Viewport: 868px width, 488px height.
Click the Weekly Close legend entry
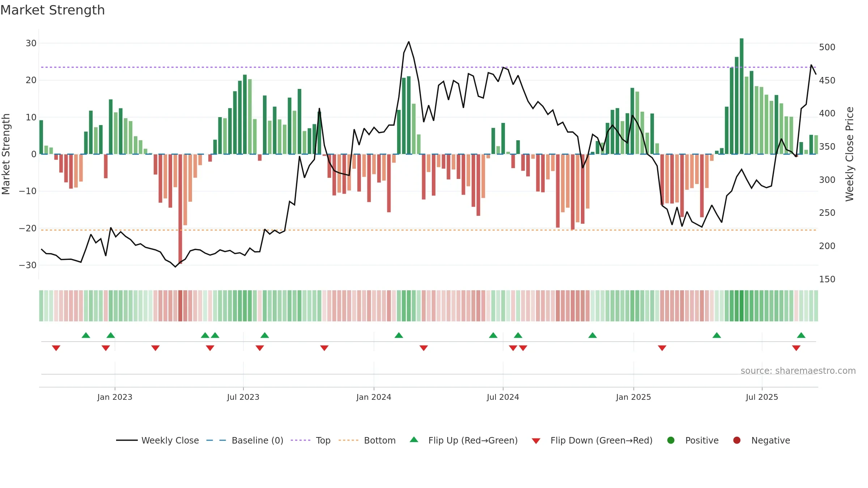157,440
